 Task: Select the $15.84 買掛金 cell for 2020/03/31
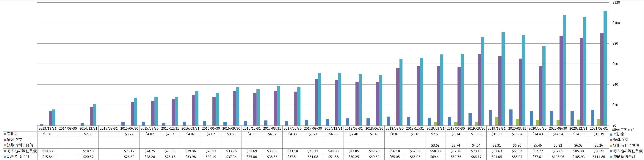point(517,134)
